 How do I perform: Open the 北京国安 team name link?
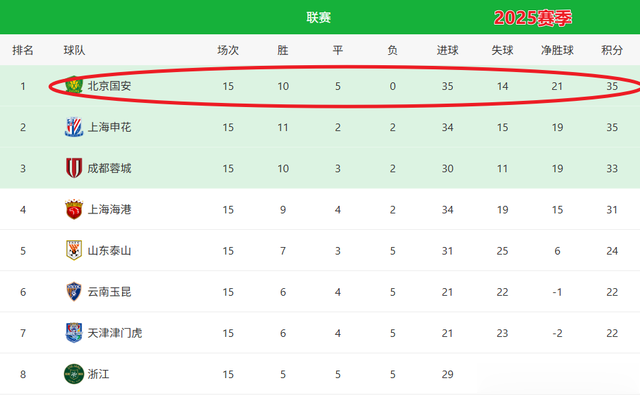tap(109, 86)
